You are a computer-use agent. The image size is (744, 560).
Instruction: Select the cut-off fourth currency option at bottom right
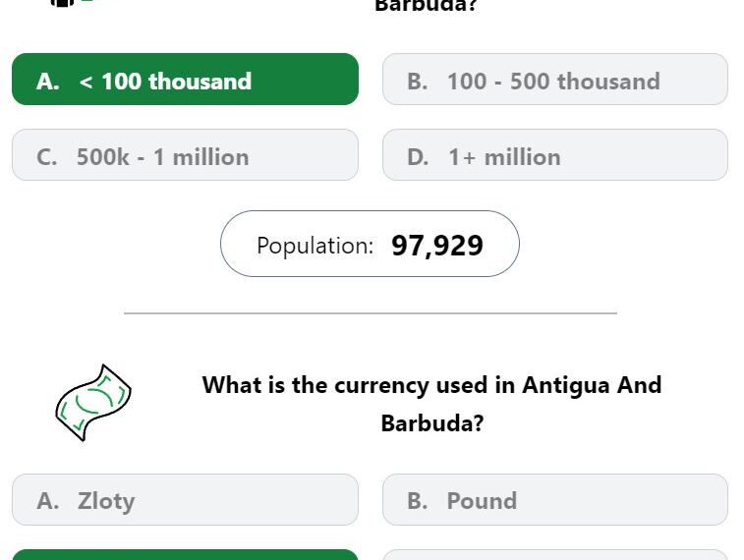554,555
